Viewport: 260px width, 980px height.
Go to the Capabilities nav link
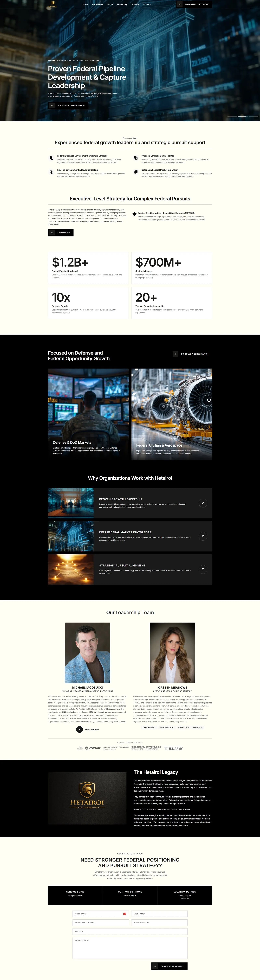coord(98,4)
